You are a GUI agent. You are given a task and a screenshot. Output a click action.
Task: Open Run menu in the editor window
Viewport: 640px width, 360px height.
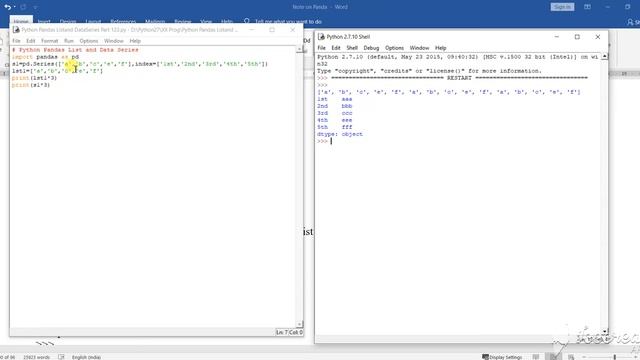(69, 41)
